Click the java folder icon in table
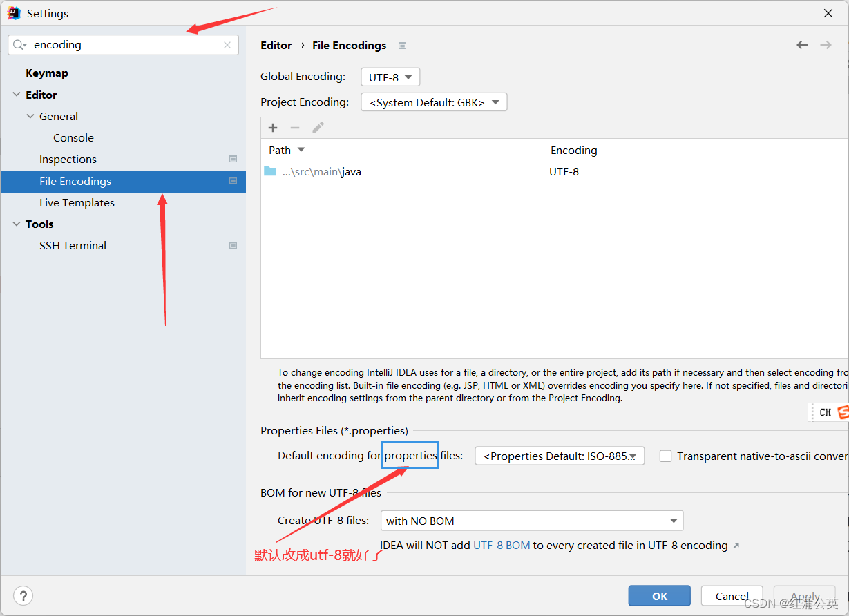849x616 pixels. tap(270, 171)
